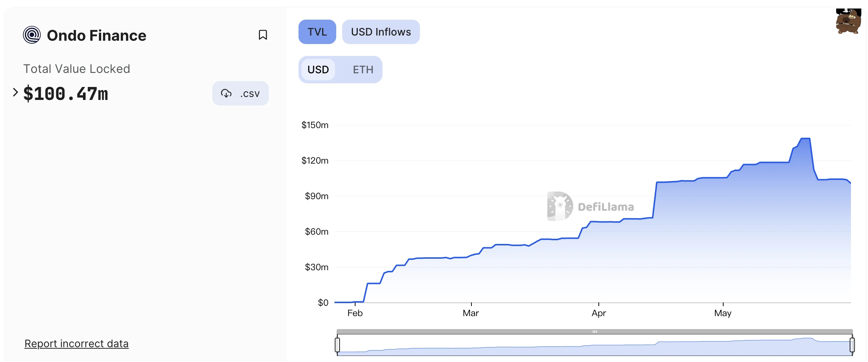The image size is (868, 362).
Task: Switch chart denomination to ETH
Action: click(x=363, y=70)
